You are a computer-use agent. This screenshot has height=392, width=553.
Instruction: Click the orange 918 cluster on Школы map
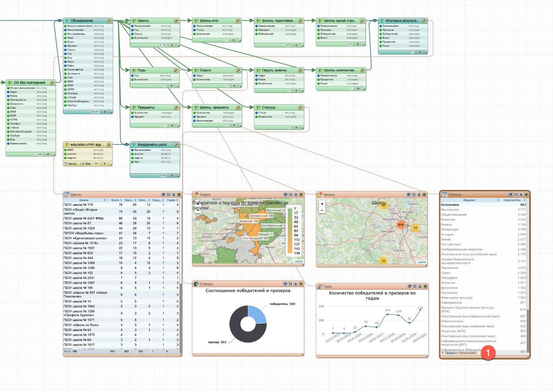coord(401,225)
